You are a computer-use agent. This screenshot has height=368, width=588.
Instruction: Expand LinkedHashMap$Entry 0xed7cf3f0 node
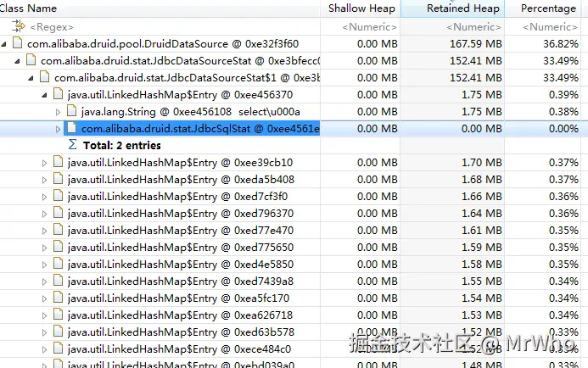(x=44, y=197)
